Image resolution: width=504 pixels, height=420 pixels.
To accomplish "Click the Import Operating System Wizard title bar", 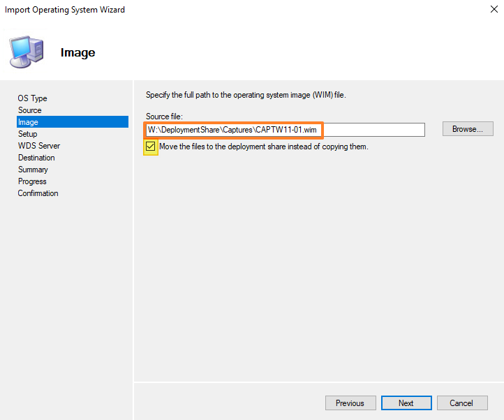I will [209, 10].
